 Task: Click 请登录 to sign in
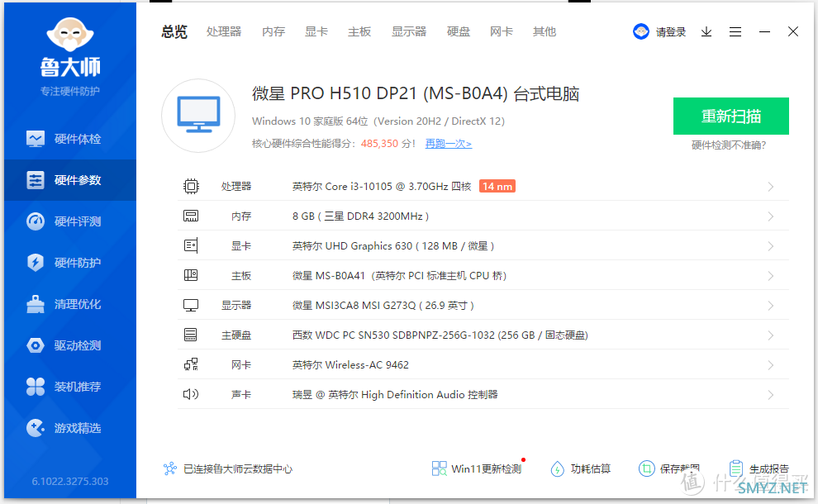671,32
